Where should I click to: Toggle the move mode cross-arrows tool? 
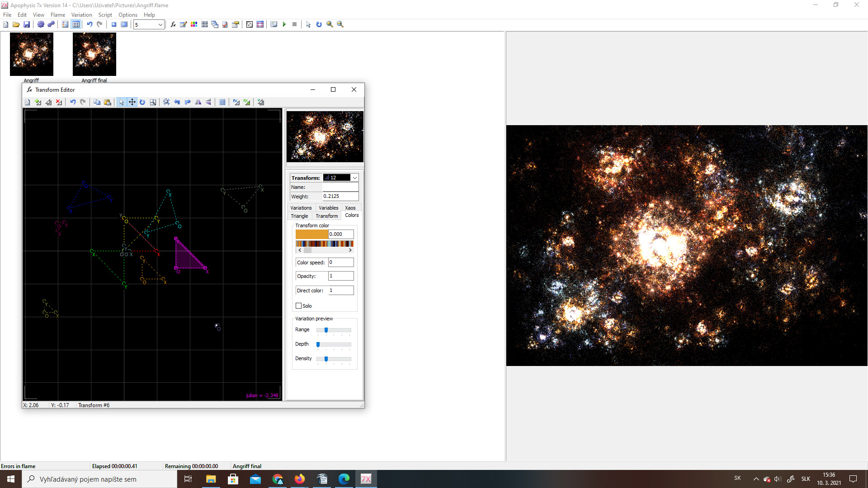(x=132, y=102)
